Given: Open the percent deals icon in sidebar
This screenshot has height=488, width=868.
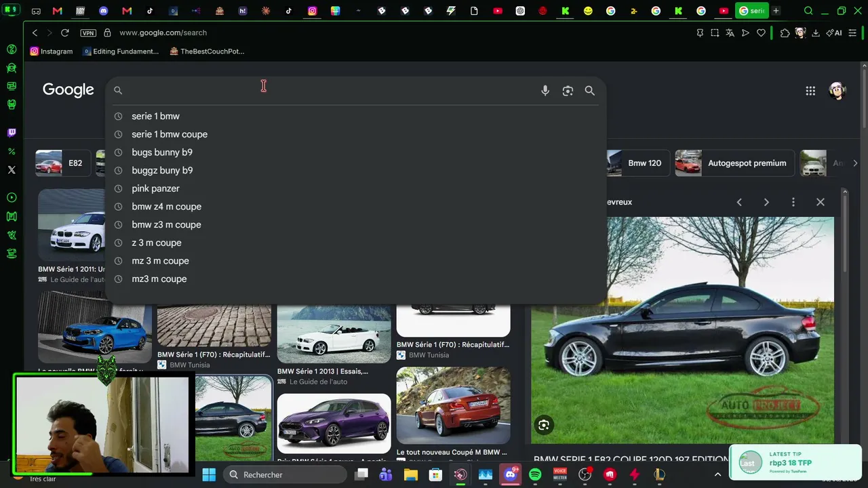Looking at the screenshot, I should (x=12, y=151).
